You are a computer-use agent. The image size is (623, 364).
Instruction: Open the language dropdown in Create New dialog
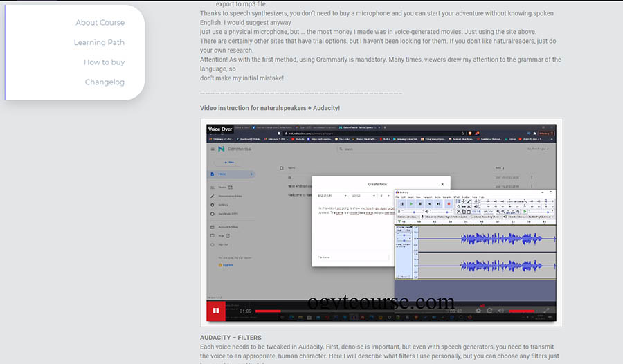point(332,196)
